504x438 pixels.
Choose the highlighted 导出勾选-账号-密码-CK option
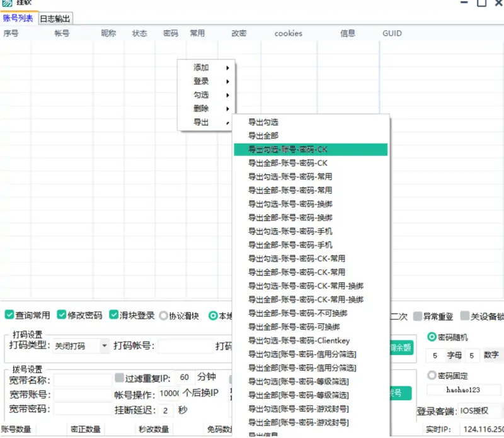coord(285,149)
